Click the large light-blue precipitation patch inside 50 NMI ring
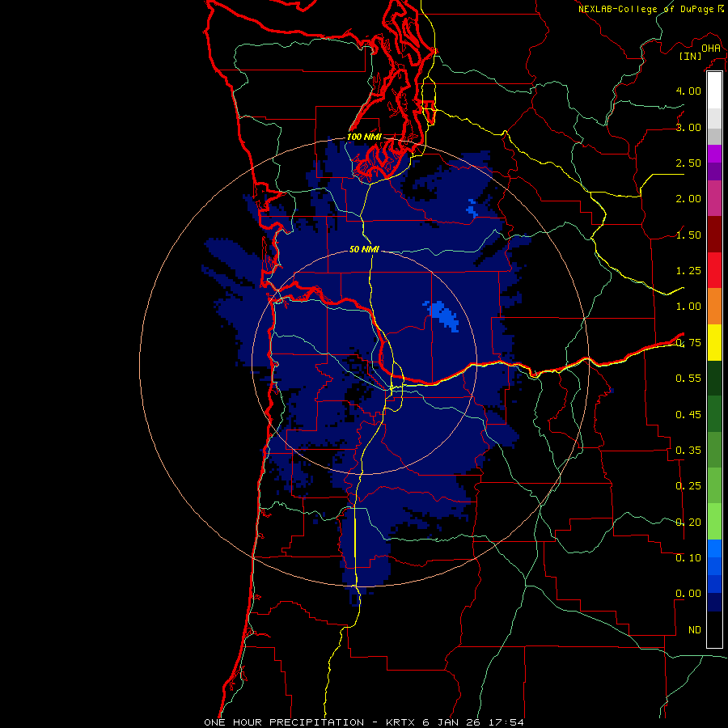Image resolution: width=728 pixels, height=728 pixels. coord(443,315)
